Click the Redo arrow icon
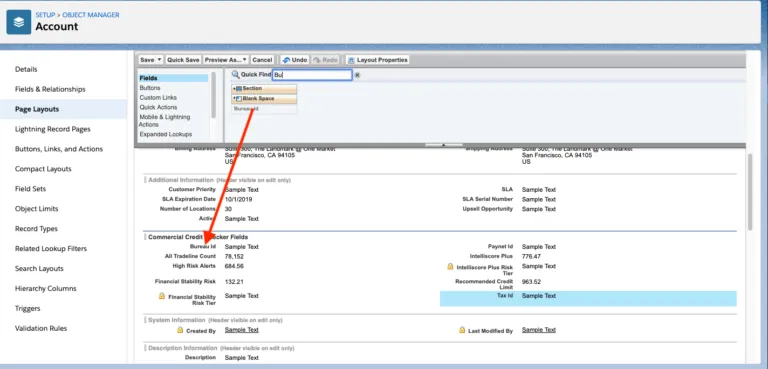The height and width of the screenshot is (369, 768). [317, 60]
